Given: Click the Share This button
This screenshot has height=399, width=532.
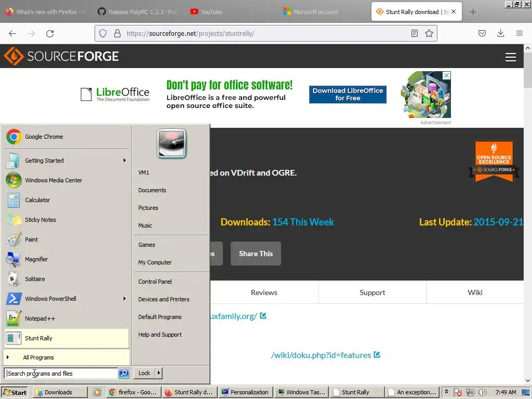Looking at the screenshot, I should [256, 254].
